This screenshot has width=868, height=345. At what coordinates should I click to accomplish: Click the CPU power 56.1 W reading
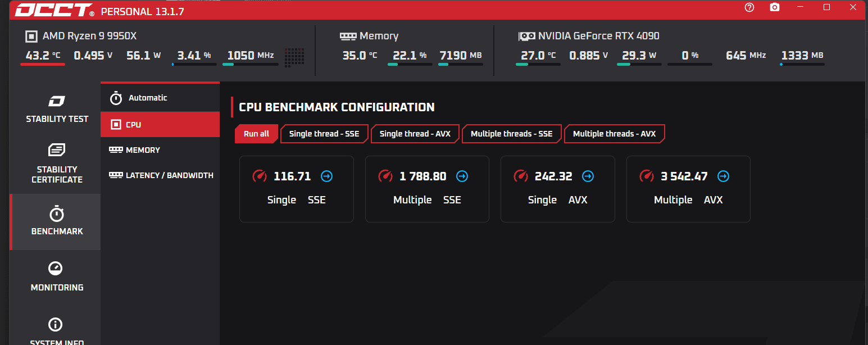(x=144, y=56)
